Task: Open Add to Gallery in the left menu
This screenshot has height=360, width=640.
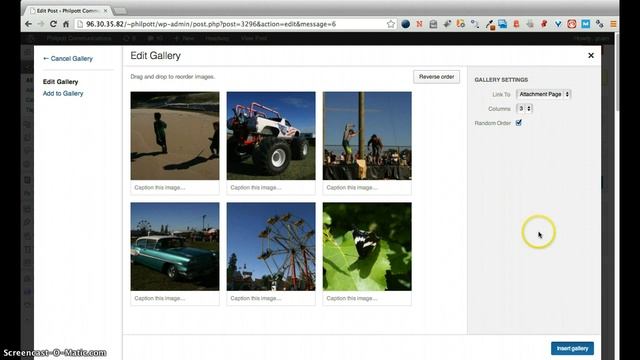Action: 63,93
